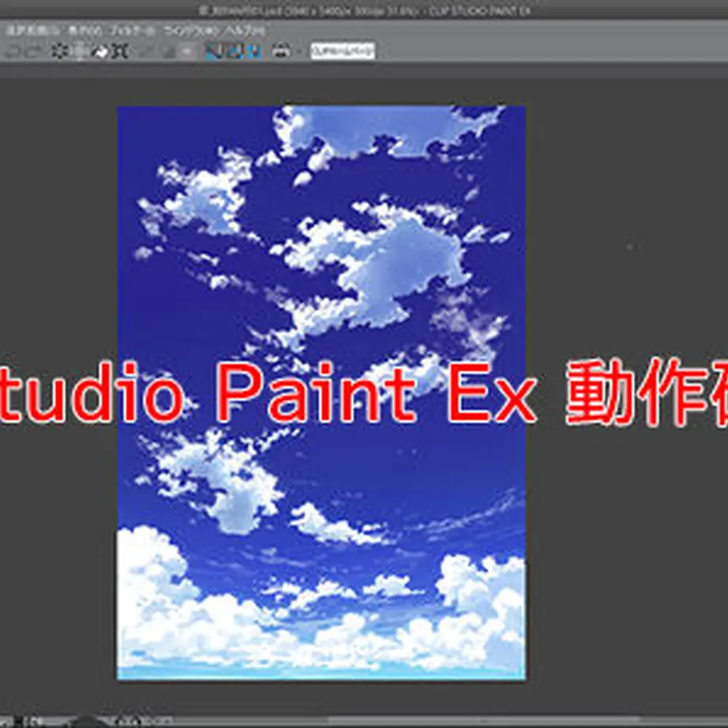Click the Scale/Rotate transform icon
Viewport: 728px width, 728px height.
(x=119, y=51)
